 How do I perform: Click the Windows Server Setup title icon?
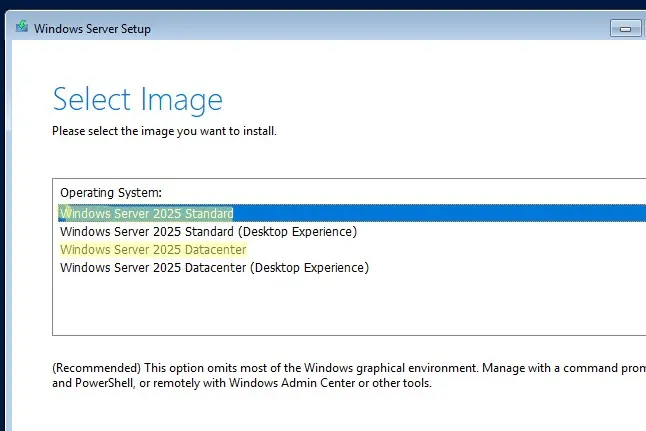click(19, 27)
